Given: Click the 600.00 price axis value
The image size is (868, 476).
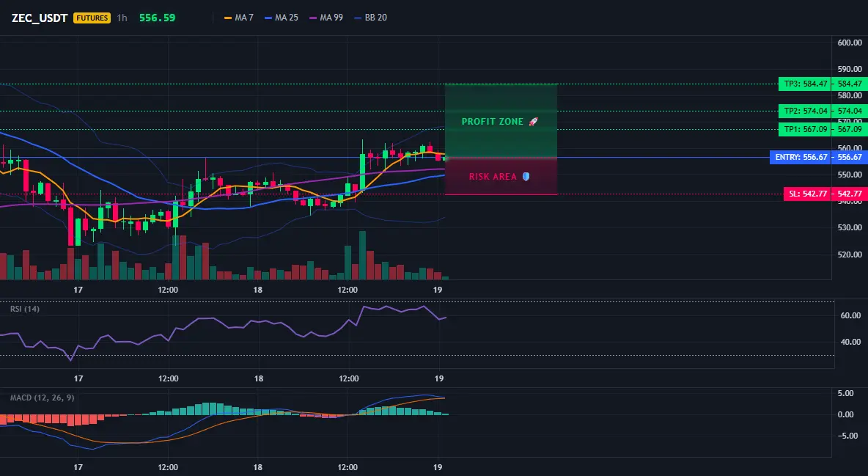Looking at the screenshot, I should 850,43.
